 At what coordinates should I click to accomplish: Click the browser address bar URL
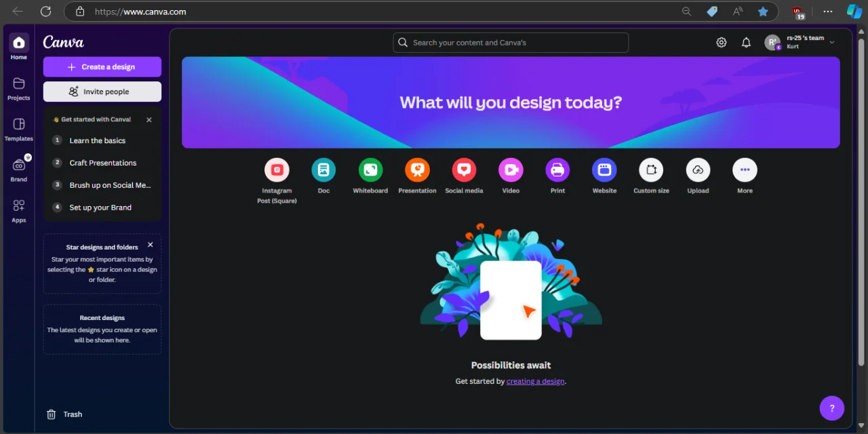140,12
